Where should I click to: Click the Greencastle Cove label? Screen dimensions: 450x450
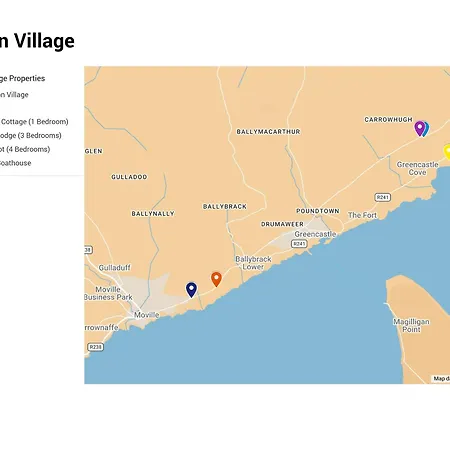pos(417,168)
